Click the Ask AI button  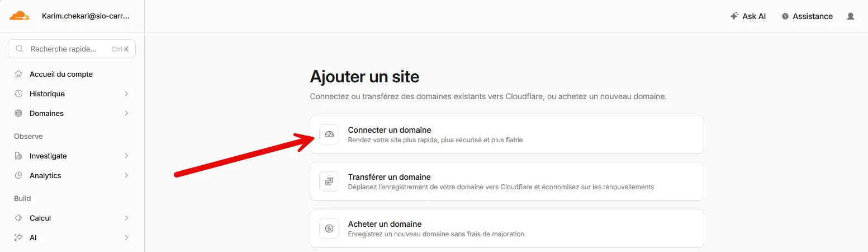pos(748,16)
